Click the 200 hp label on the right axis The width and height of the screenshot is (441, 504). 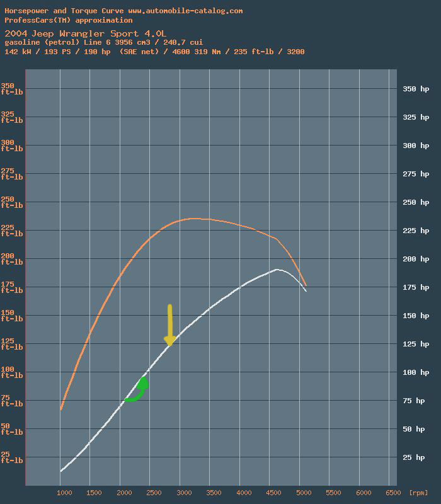pos(416,260)
